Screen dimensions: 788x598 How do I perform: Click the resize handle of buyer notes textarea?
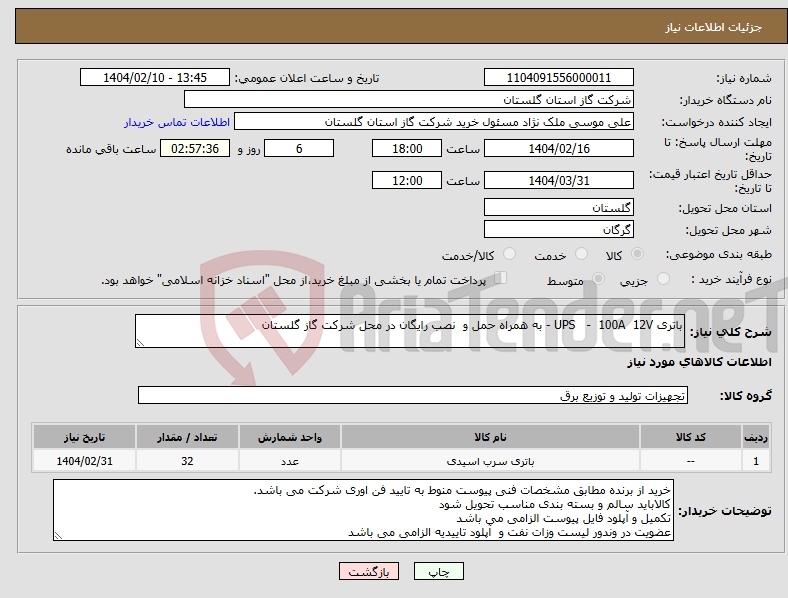tap(58, 536)
